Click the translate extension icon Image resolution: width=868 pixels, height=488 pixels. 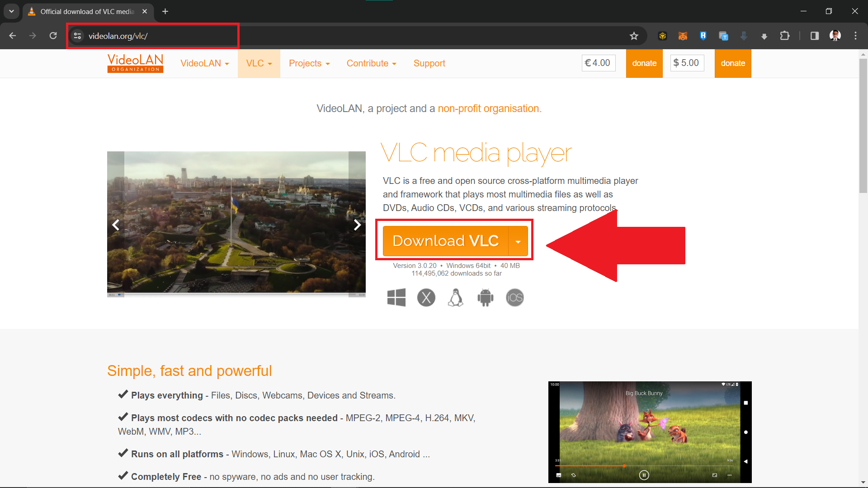coord(723,36)
